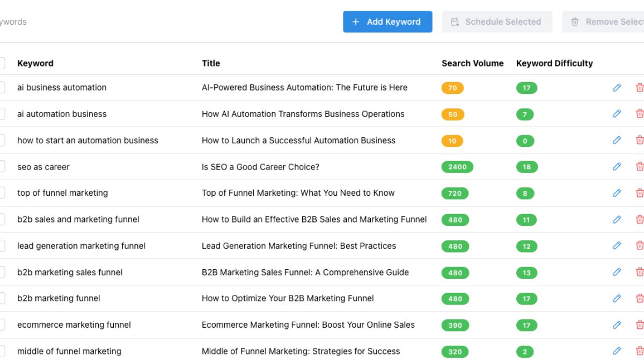Open the editor for 'ecommerce marketing funnel'
Viewport: 644px width, 362px height.
pyautogui.click(x=616, y=325)
